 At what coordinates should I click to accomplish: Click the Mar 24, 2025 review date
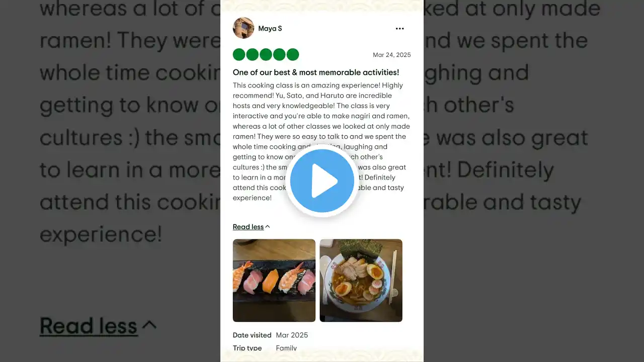click(x=392, y=55)
